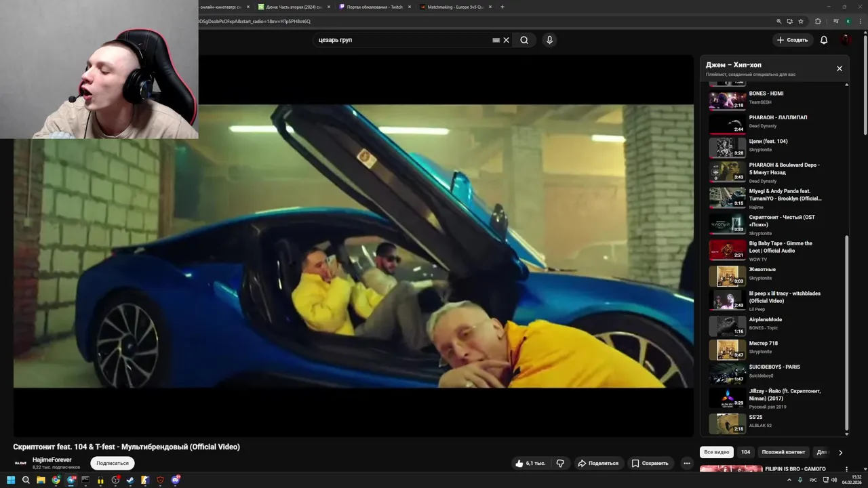
Task: Open the on-screen keyboard icon in search box
Action: (x=496, y=40)
